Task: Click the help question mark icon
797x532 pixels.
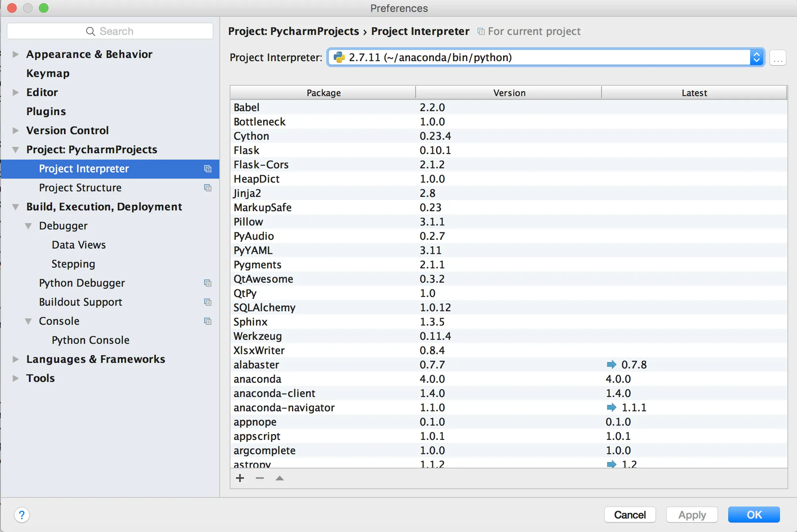Action: coord(22,515)
